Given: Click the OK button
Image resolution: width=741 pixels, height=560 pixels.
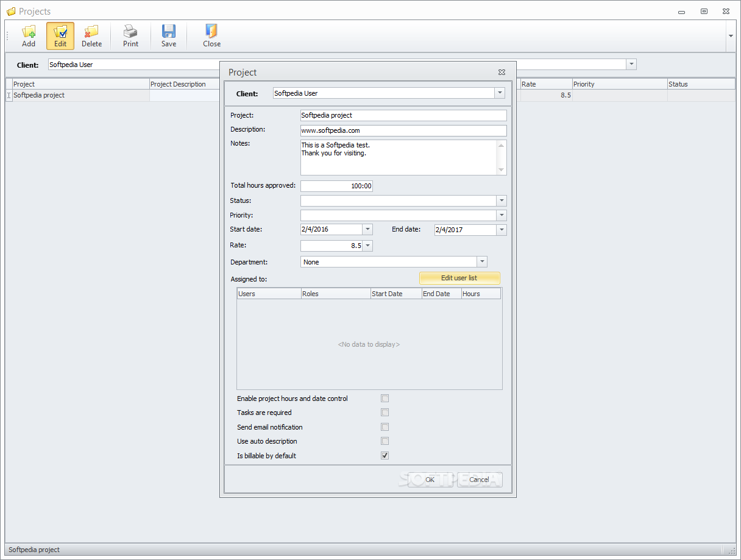Looking at the screenshot, I should [430, 480].
